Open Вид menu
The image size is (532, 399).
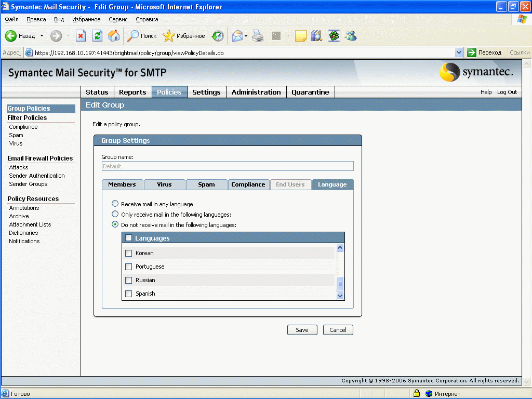click(x=59, y=19)
